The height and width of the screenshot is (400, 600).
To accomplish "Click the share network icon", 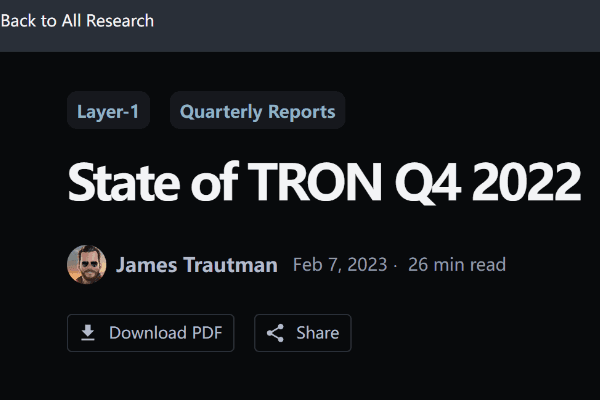I will [275, 333].
